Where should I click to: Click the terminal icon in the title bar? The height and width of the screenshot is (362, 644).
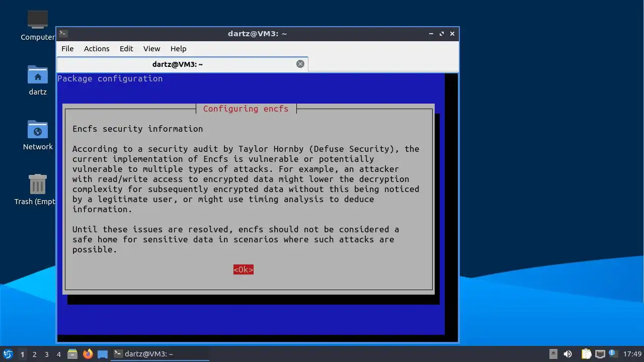click(x=63, y=34)
